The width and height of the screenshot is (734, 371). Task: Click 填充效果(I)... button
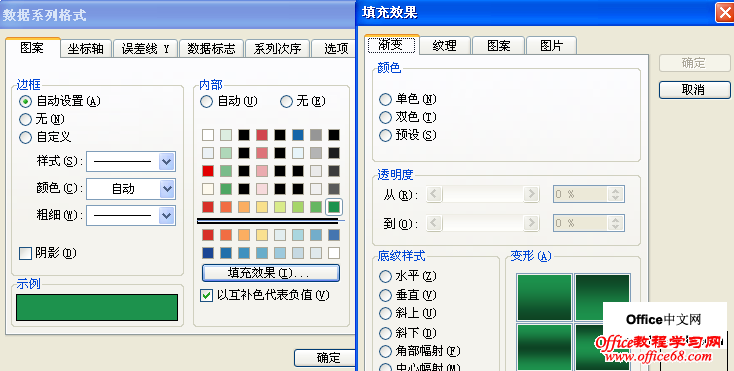point(271,273)
